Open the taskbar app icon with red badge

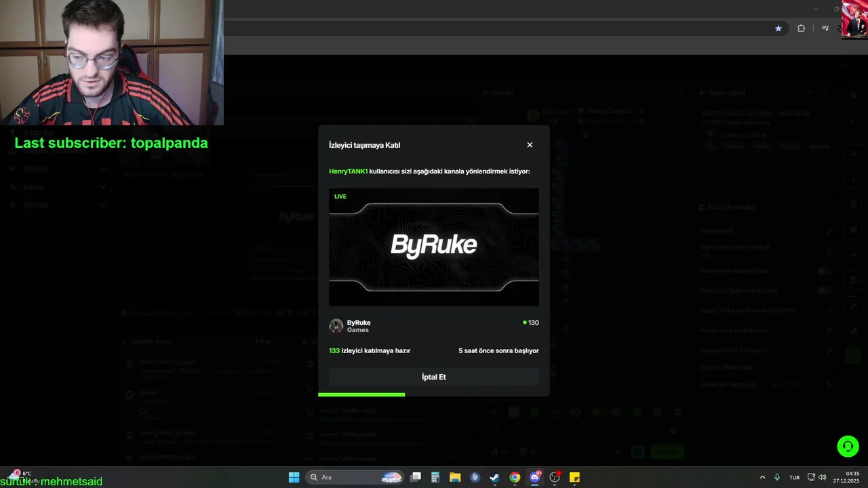coord(555,477)
